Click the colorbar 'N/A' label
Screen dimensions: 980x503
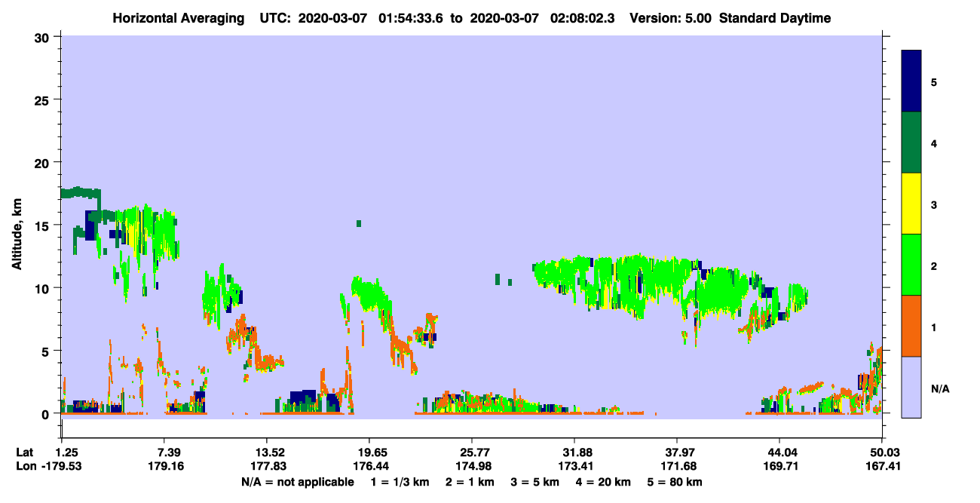tap(940, 388)
